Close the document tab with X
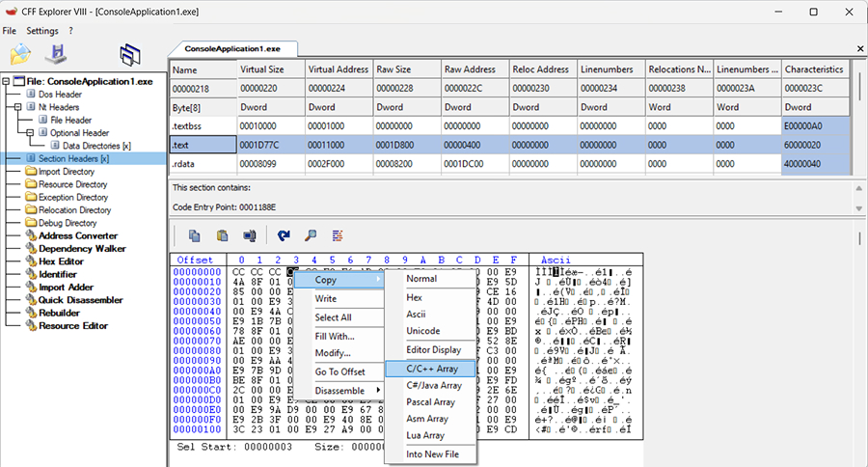Image resolution: width=868 pixels, height=467 pixels. point(860,49)
